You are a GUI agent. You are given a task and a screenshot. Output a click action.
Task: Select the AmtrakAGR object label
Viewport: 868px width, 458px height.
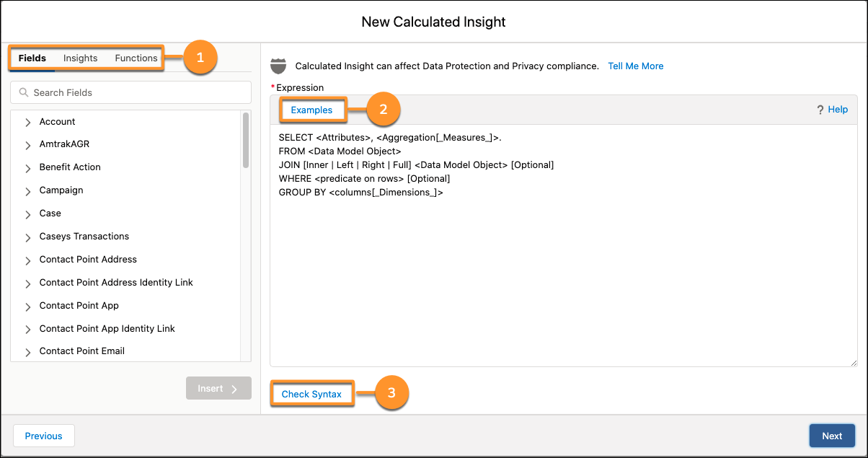click(x=64, y=144)
